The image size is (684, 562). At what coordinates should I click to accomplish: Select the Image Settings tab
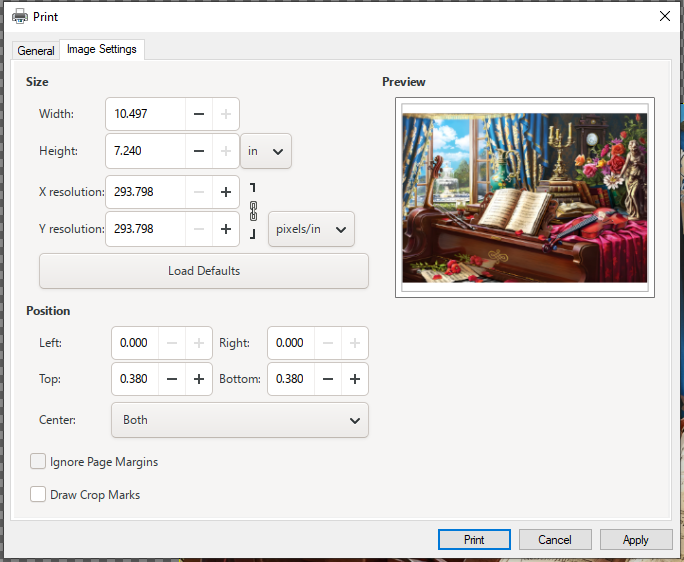tap(102, 49)
